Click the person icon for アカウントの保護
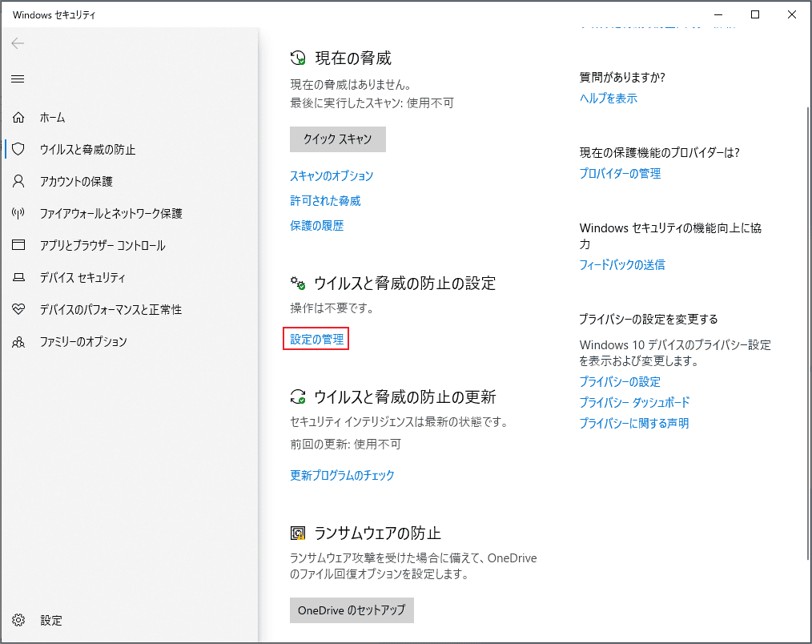The image size is (812, 644). (x=18, y=181)
